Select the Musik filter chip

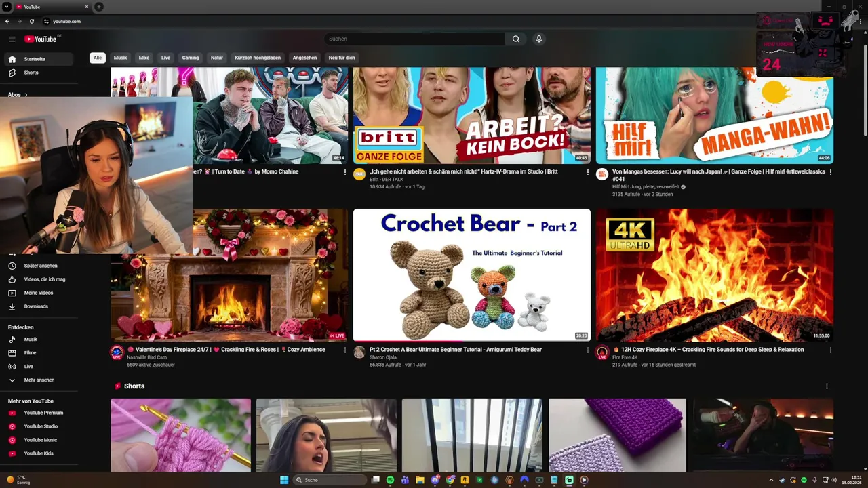click(x=120, y=58)
